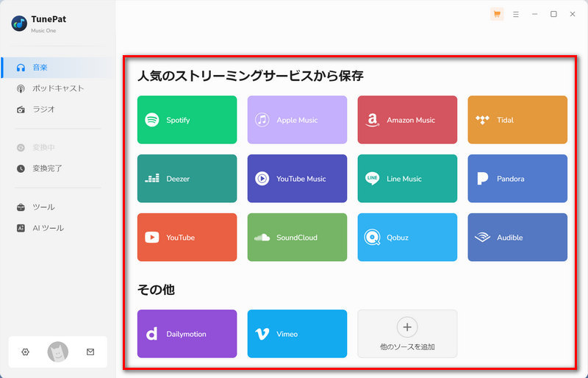Image resolution: width=588 pixels, height=378 pixels.
Task: Click the shopping cart icon
Action: [x=497, y=14]
